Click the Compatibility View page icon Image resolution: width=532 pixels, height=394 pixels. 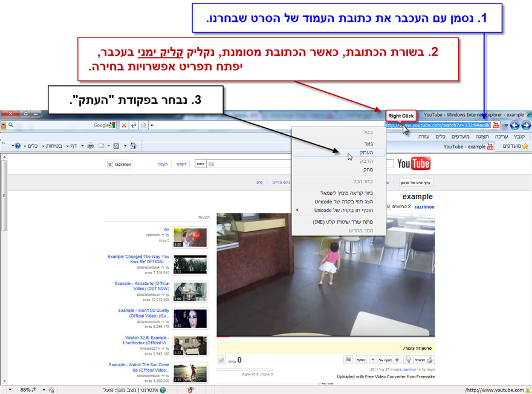point(143,125)
